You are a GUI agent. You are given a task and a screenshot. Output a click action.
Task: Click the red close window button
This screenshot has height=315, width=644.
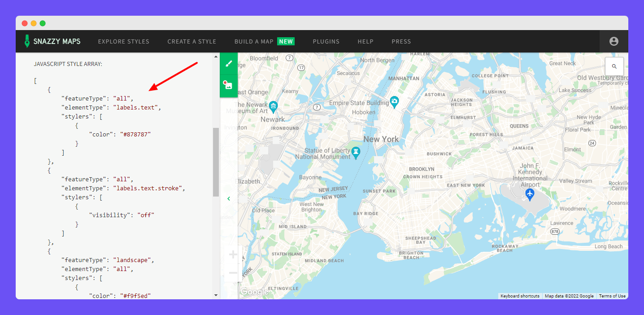25,23
